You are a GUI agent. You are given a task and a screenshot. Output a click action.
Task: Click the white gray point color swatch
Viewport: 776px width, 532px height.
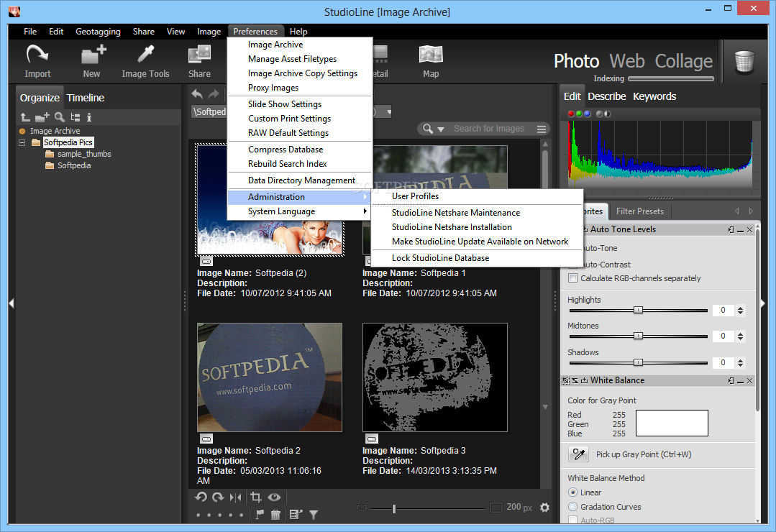pos(672,423)
